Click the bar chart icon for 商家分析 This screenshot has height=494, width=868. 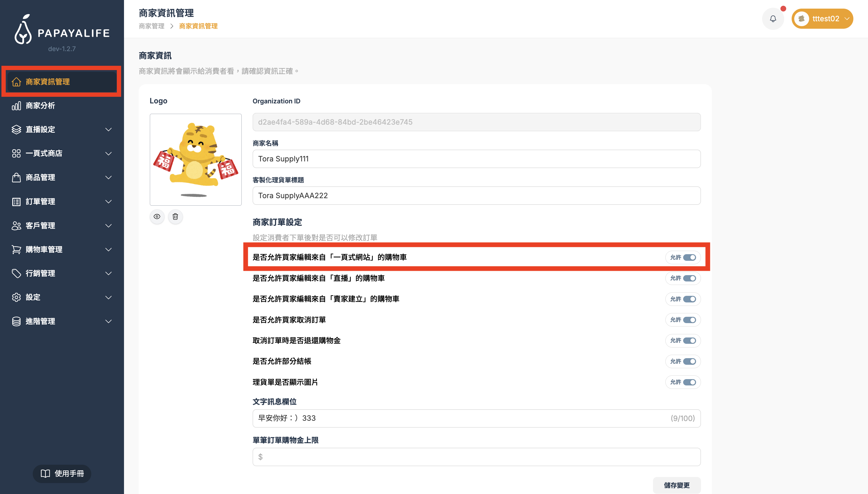[x=16, y=106]
